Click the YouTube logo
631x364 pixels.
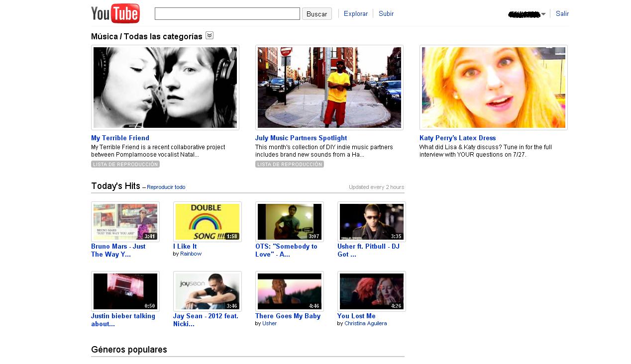coord(115,13)
